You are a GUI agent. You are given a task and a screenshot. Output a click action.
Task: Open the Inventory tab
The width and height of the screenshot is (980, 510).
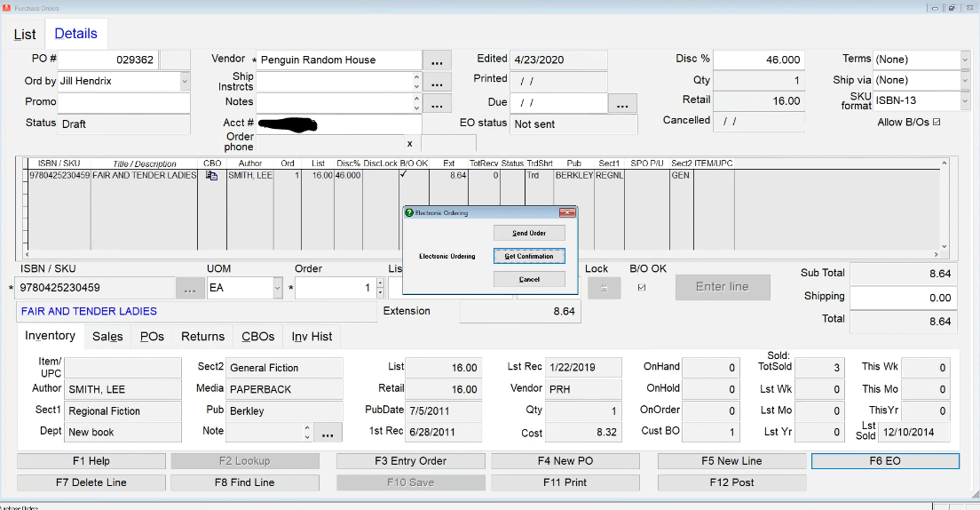pyautogui.click(x=50, y=336)
